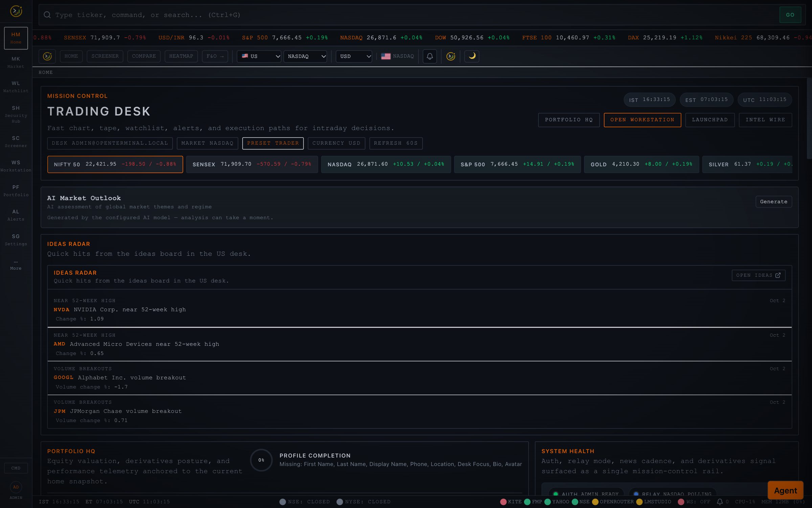Open the NVDA idea row
The width and height of the screenshot is (812, 508).
coord(420,310)
